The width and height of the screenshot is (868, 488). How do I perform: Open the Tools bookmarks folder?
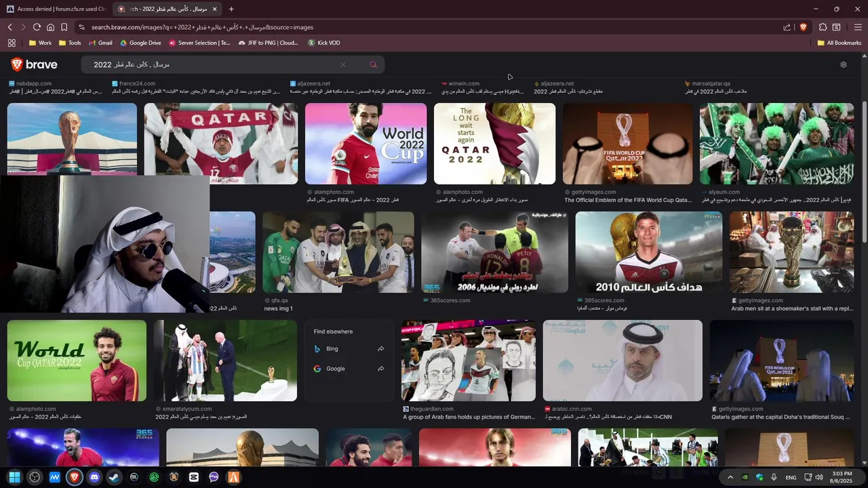click(70, 43)
